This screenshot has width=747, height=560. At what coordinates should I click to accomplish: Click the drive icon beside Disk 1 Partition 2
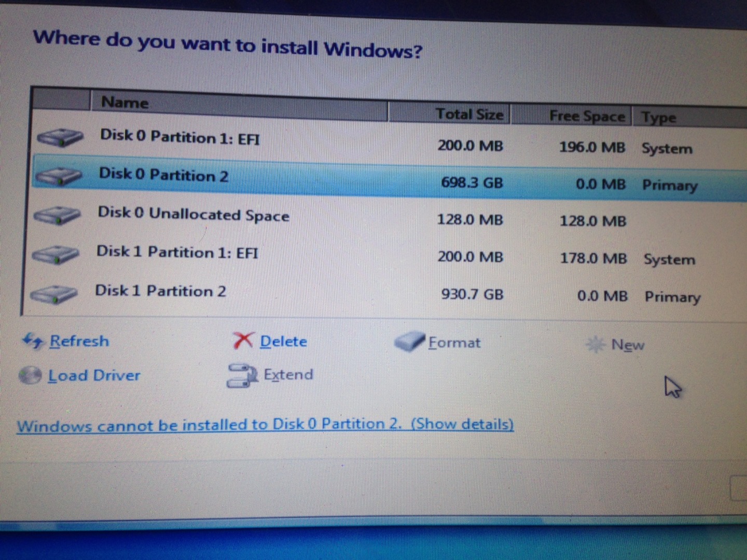[54, 294]
